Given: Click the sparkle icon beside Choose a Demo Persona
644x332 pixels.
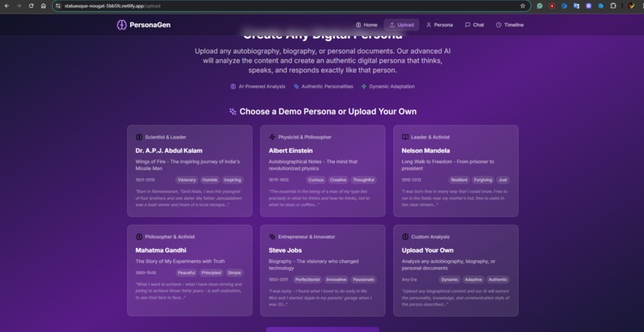Looking at the screenshot, I should click(233, 111).
